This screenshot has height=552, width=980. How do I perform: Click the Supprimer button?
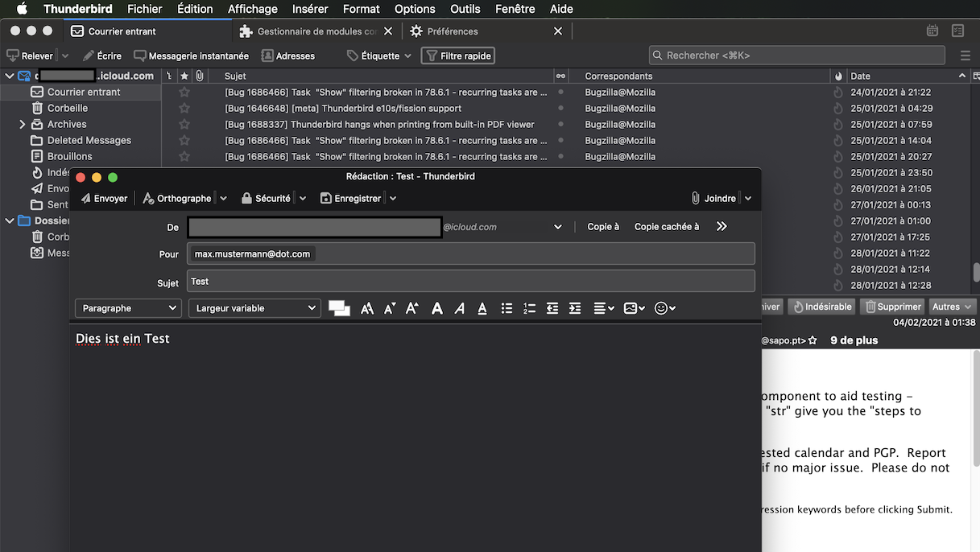click(892, 307)
